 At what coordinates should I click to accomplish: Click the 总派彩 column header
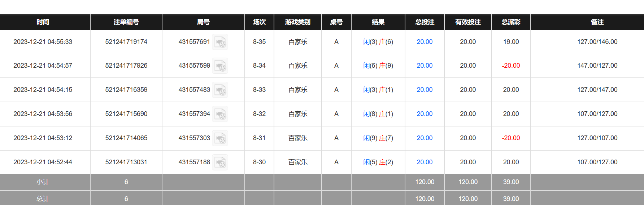tap(511, 22)
